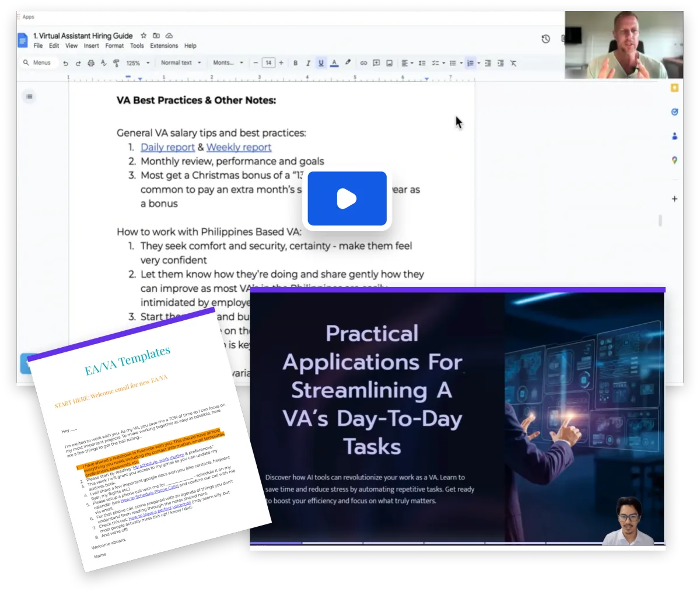
Task: Click the Virtual Assistant Hiring Guide title
Action: coord(83,36)
